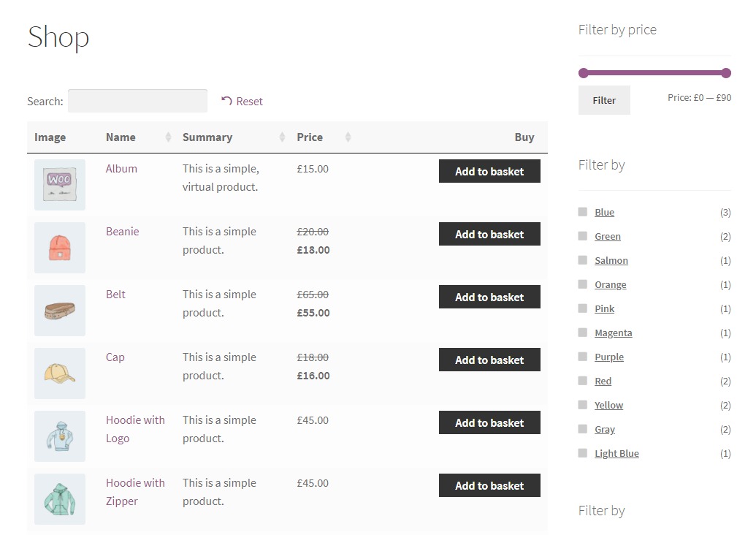The height and width of the screenshot is (535, 756).
Task: Enable the Salmon color filter
Action: 583,260
